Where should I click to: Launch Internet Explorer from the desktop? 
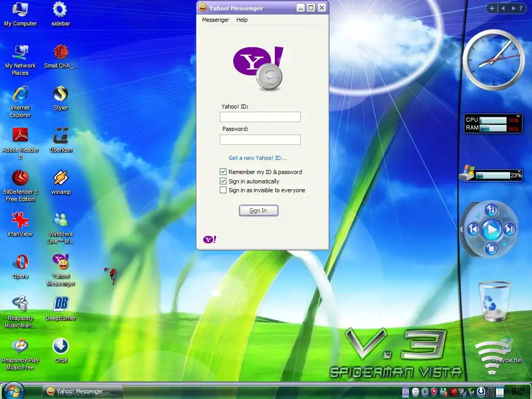coord(20,101)
